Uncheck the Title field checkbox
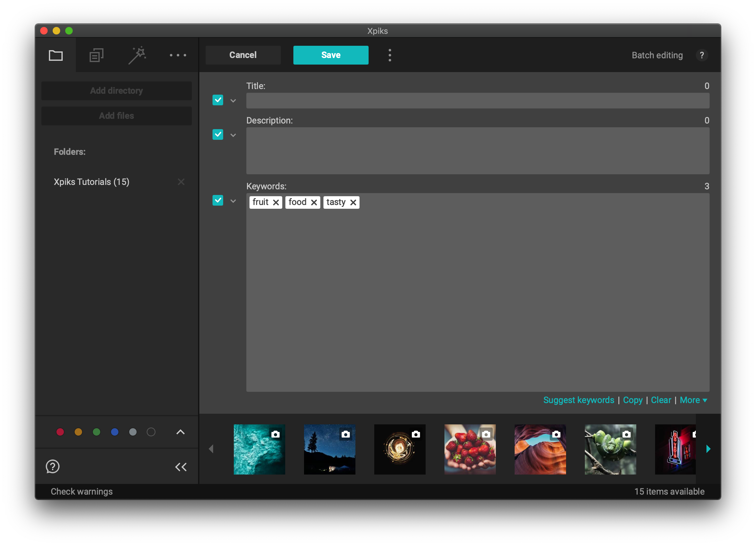Image resolution: width=756 pixels, height=546 pixels. (218, 100)
